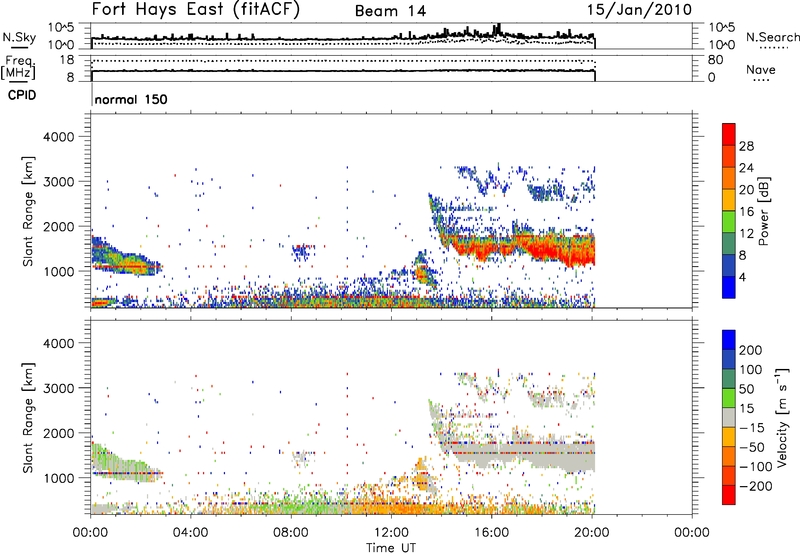
Task: Click the 'Freq. [MHz]' axis label
Action: [x=19, y=68]
